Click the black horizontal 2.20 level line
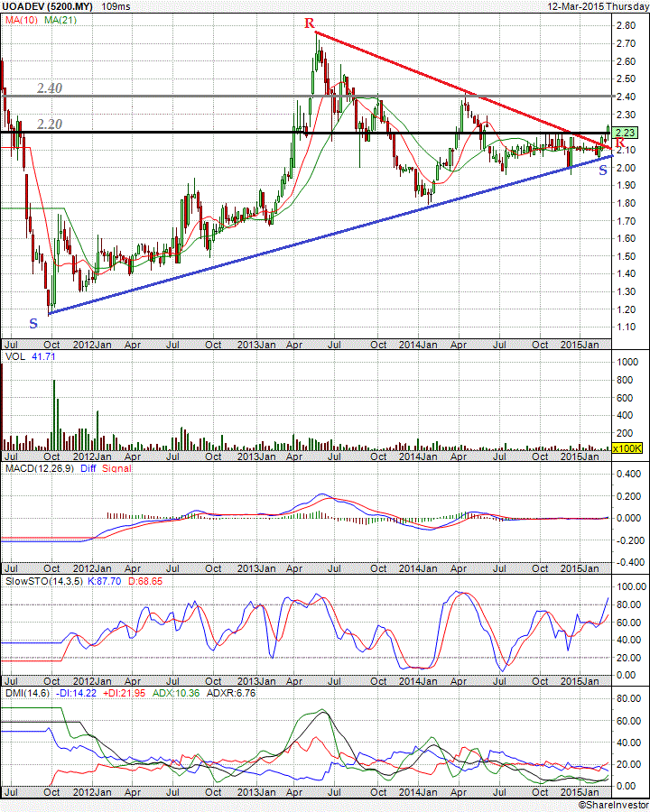 coord(306,133)
